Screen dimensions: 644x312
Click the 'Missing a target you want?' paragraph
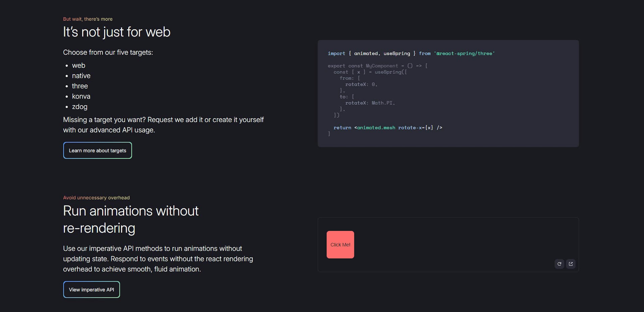tap(163, 125)
